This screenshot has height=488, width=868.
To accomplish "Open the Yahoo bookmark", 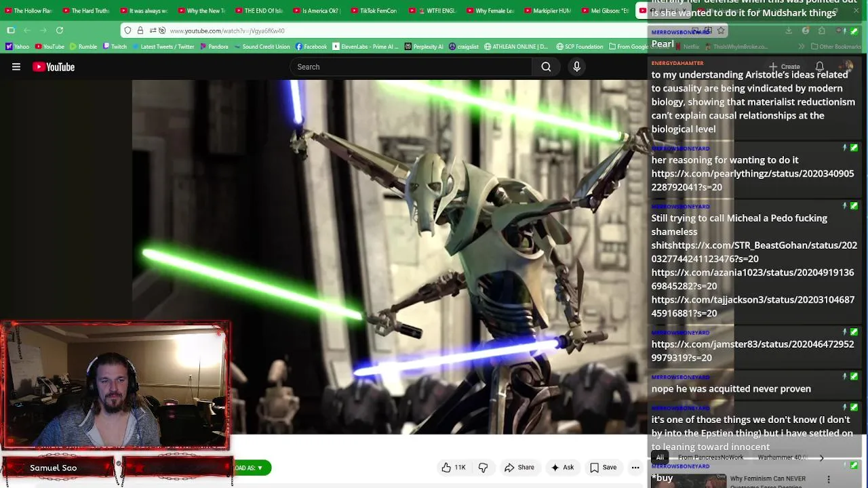I will [17, 47].
